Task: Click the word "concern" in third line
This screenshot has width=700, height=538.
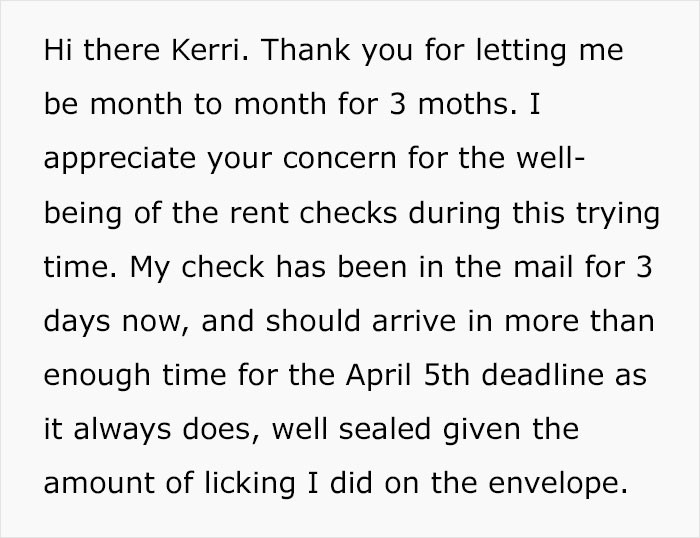Action: point(339,158)
